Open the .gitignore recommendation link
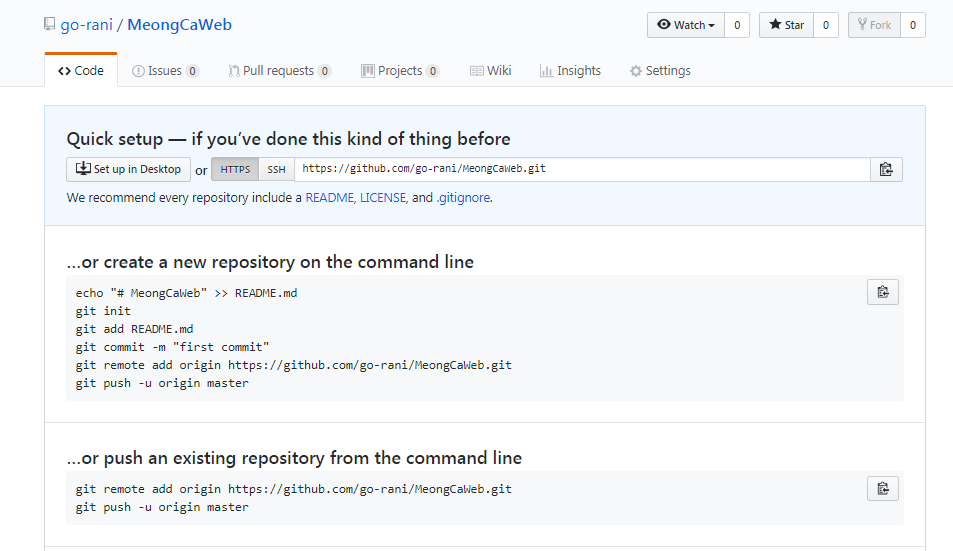 click(x=463, y=197)
